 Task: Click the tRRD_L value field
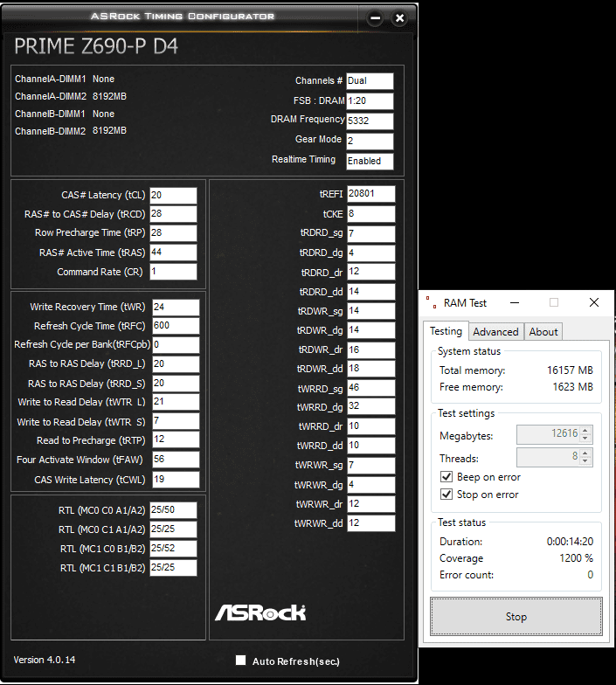click(176, 364)
